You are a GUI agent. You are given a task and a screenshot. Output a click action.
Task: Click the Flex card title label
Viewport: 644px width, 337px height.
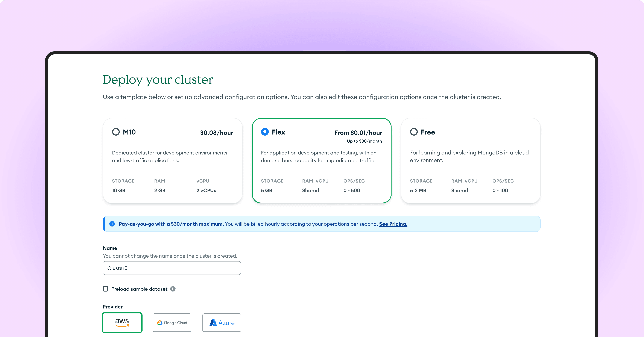(x=278, y=132)
